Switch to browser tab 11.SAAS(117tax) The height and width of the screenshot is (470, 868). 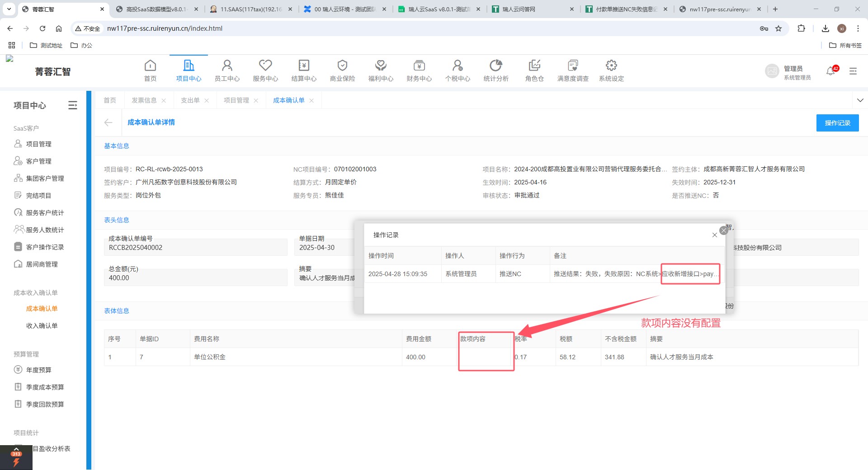(x=251, y=9)
